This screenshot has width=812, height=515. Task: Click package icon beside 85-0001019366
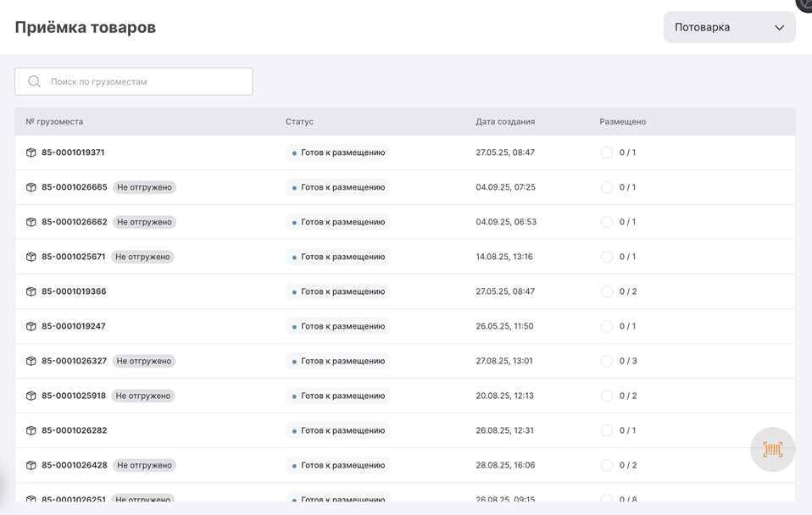pos(31,292)
